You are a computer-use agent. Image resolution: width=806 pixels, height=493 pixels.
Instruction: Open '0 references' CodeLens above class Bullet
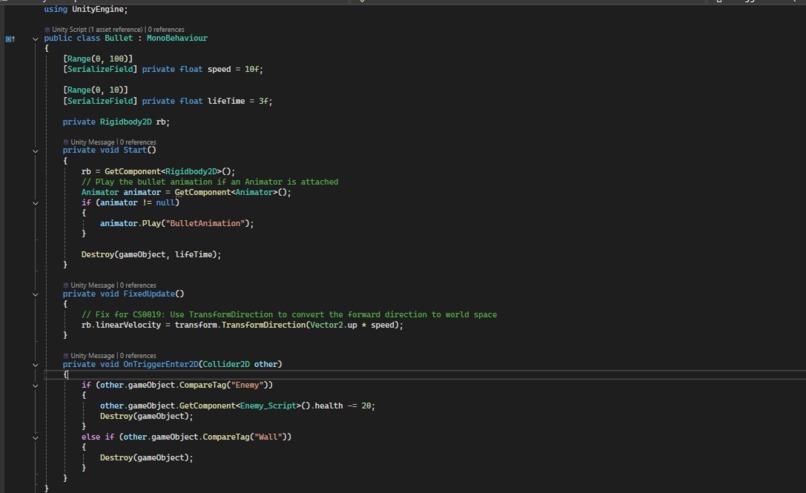[x=166, y=30]
